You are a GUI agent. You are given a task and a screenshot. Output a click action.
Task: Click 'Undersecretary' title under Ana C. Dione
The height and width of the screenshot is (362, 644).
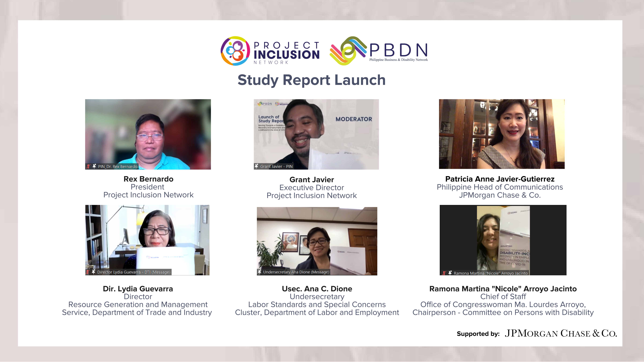point(317,297)
